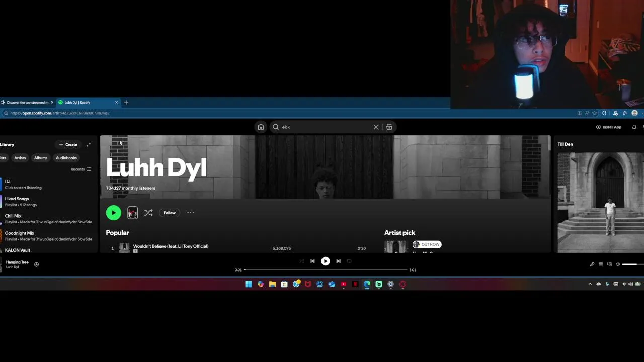Open the Liked Songs playlist
644x362 pixels.
48,202
